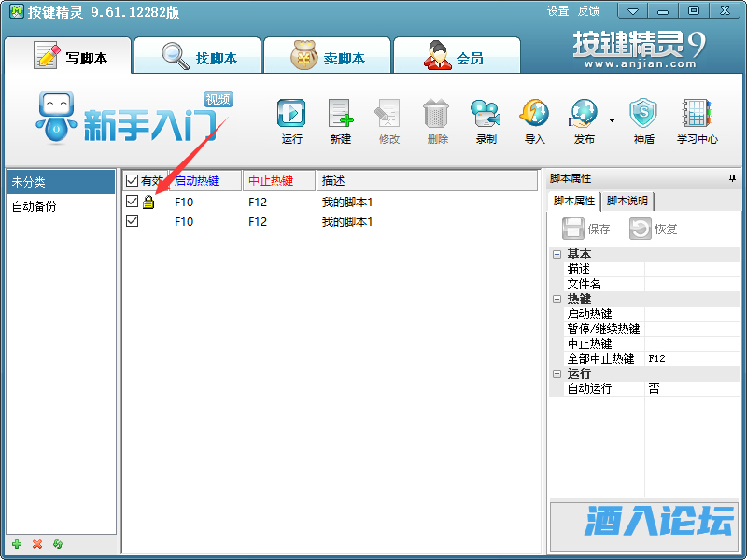The height and width of the screenshot is (560, 747).
Task: Click the 反馈 feedback link
Action: (588, 11)
